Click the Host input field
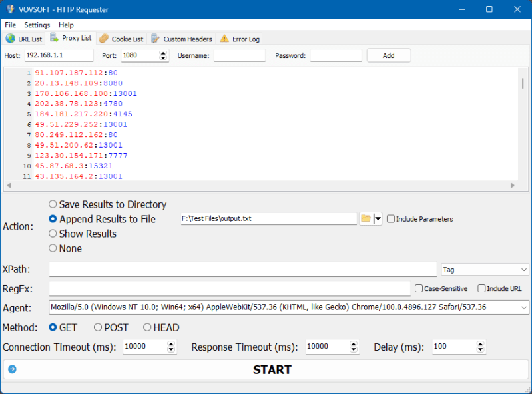This screenshot has height=394, width=532. coord(59,55)
